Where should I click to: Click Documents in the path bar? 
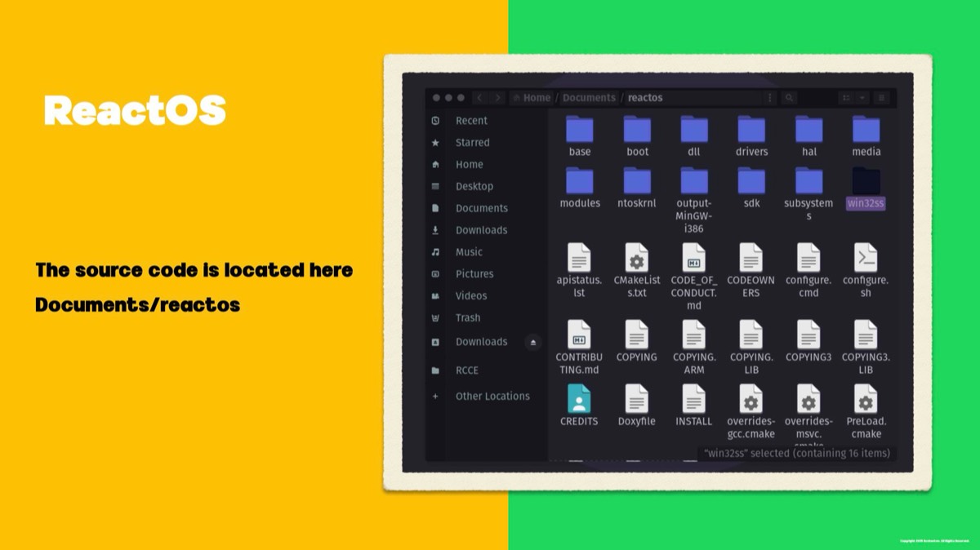tap(589, 98)
